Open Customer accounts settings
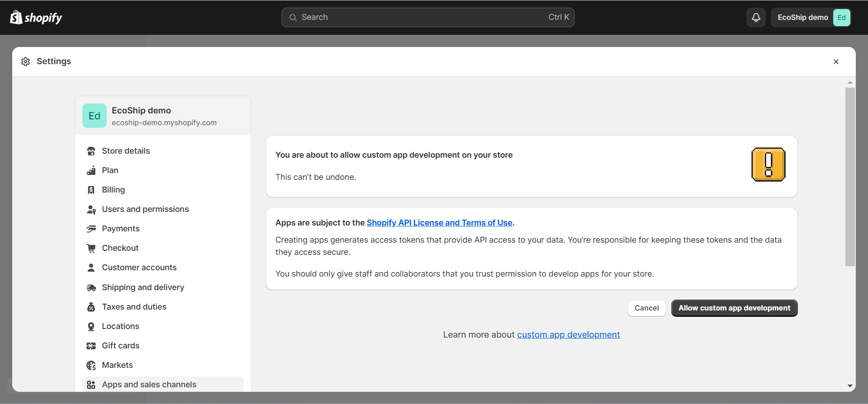The height and width of the screenshot is (404, 868). pyautogui.click(x=163, y=268)
